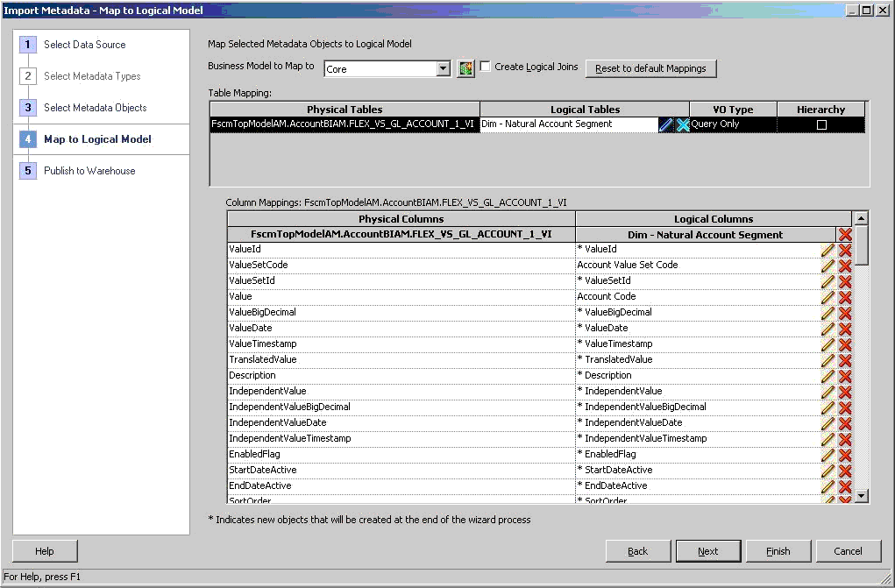Select the StartDateActive physical column cell
This screenshot has width=895, height=588.
401,471
